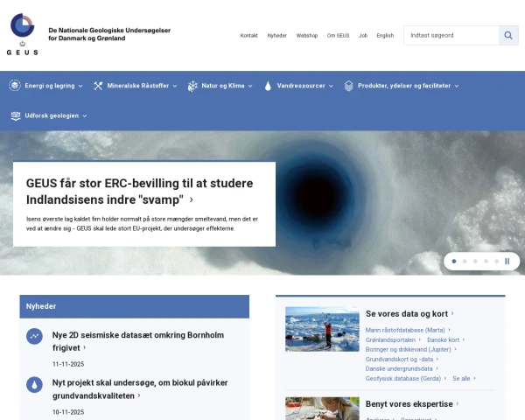Click the date 11-11-2025

(68, 364)
